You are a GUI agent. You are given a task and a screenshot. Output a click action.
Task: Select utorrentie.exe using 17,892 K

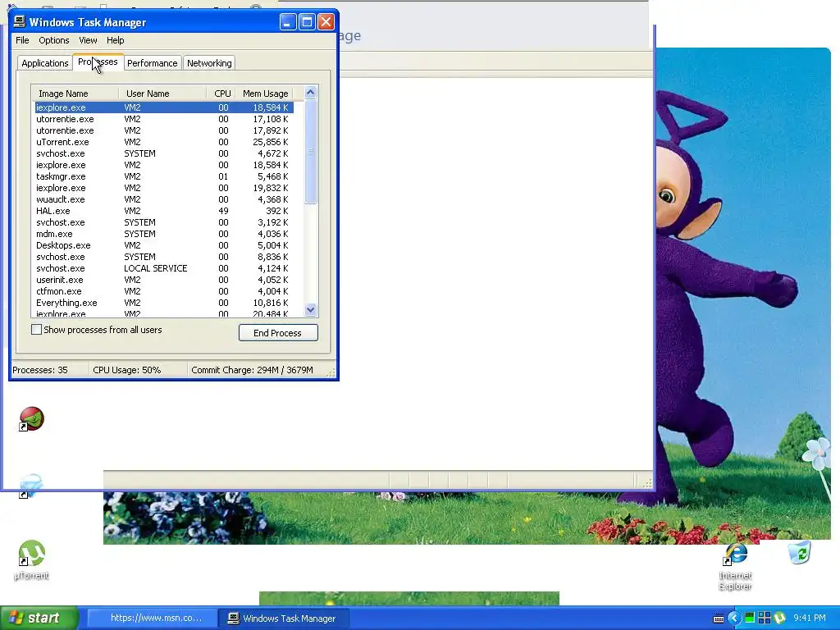(163, 130)
